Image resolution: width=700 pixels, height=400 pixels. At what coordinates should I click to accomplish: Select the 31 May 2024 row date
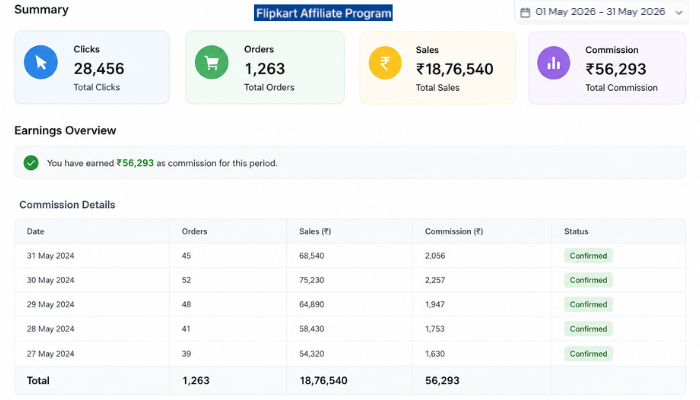point(50,256)
